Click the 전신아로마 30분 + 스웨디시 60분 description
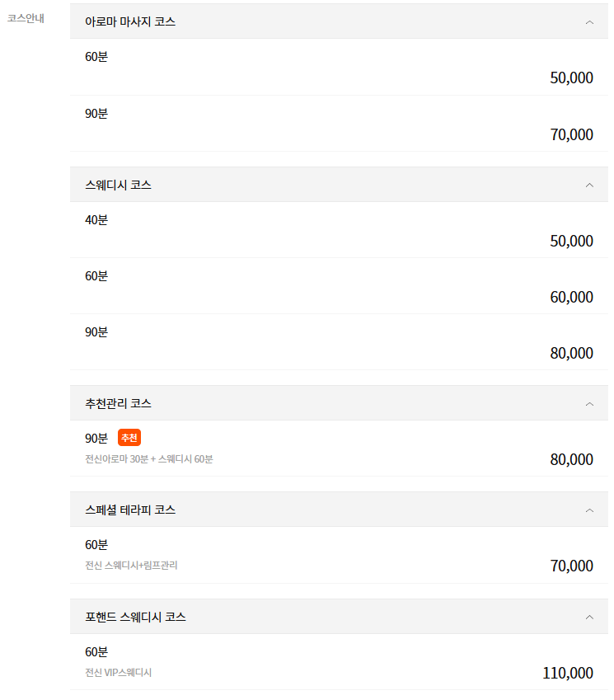The height and width of the screenshot is (700, 614). click(x=148, y=458)
